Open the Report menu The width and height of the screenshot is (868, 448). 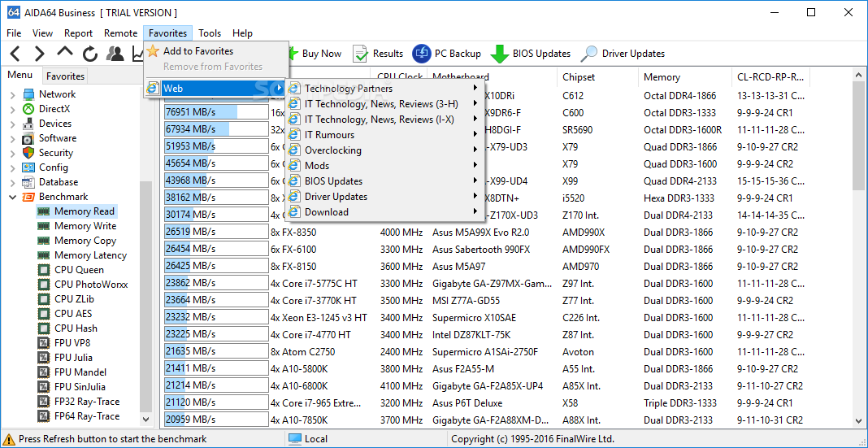tap(78, 33)
